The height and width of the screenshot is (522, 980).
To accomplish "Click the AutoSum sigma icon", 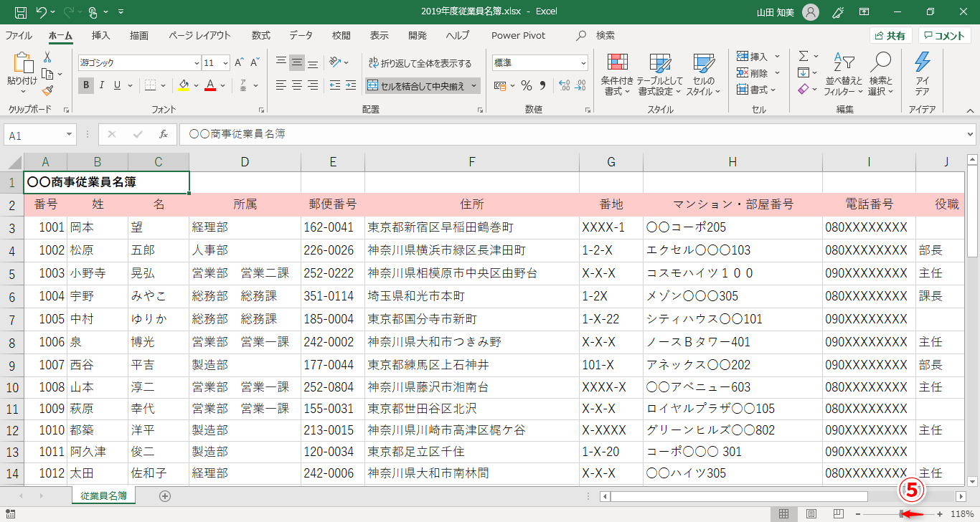I will click(x=804, y=56).
